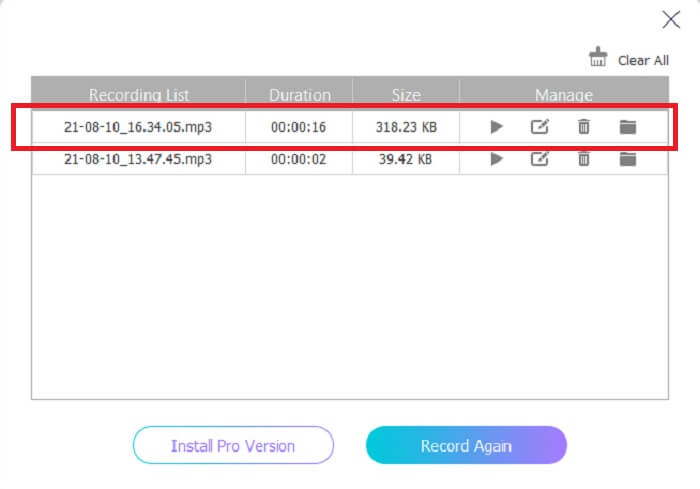Select the 21-08-10_13.47.45.mp3 file name
This screenshot has height=489, width=700.
pyautogui.click(x=138, y=159)
